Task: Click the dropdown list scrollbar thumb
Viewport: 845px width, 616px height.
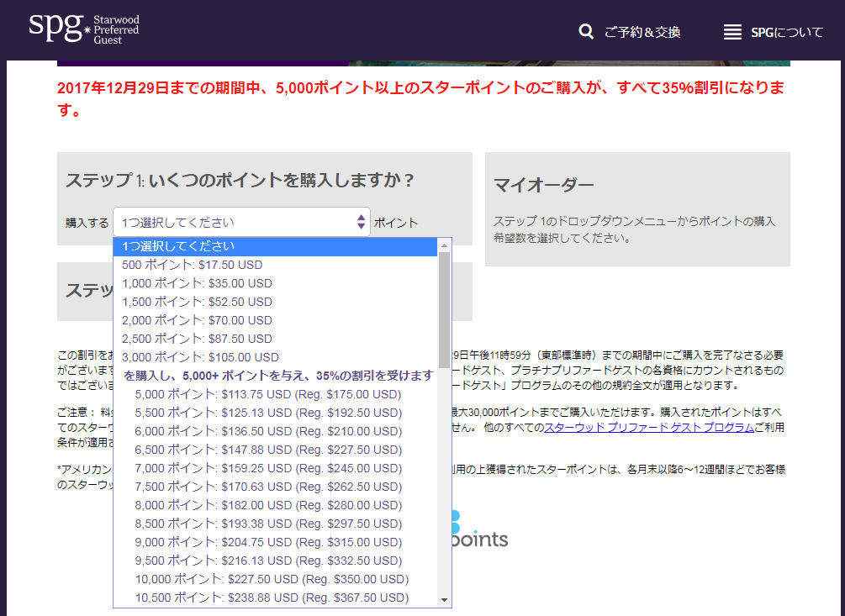Action: tap(444, 310)
